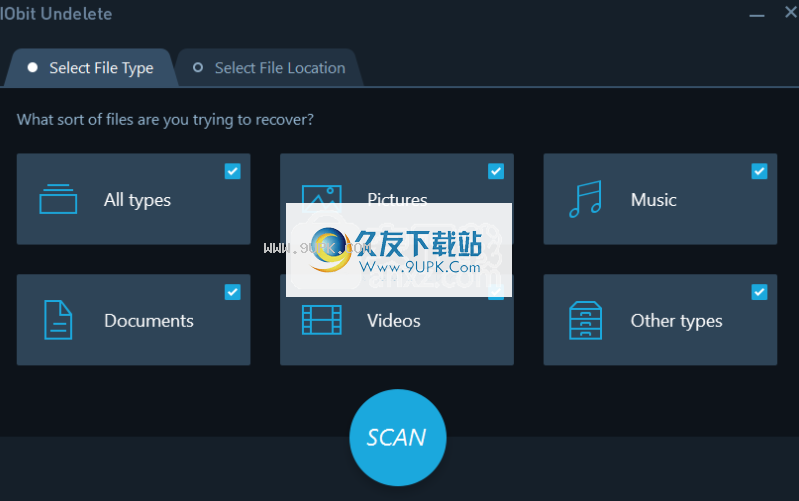Open the Select File Type tab
Screen dimensions: 799x501
(x=91, y=68)
